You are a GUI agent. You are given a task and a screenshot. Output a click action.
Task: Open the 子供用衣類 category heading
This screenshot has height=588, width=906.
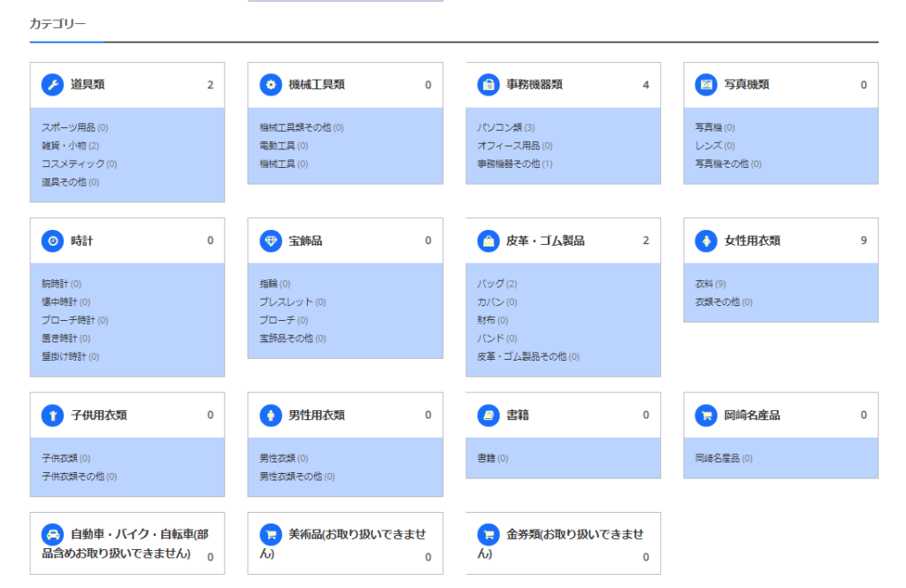pos(98,415)
